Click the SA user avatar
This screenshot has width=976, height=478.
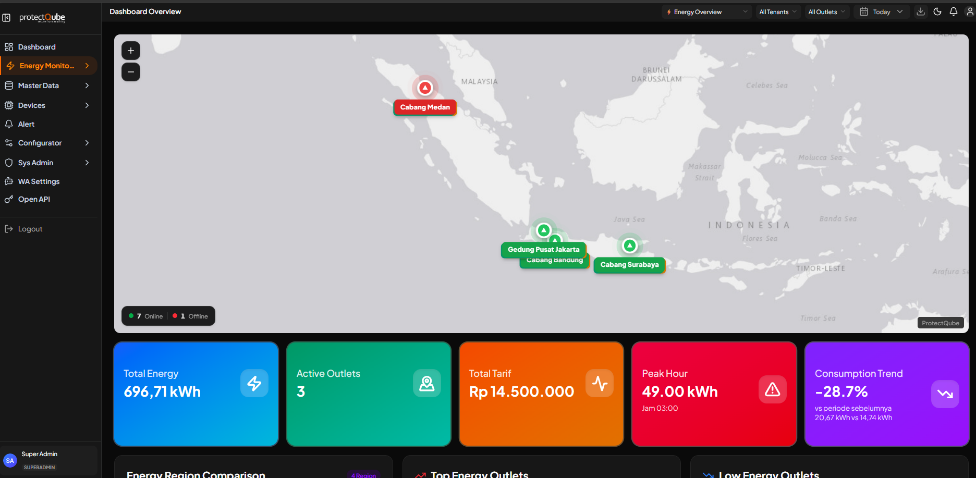[x=10, y=460]
